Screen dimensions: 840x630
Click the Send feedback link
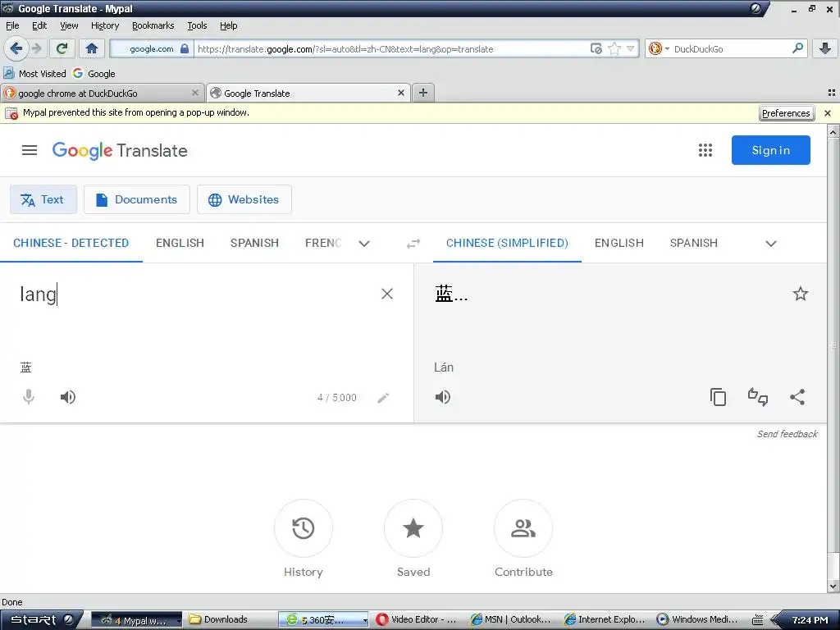pos(787,434)
